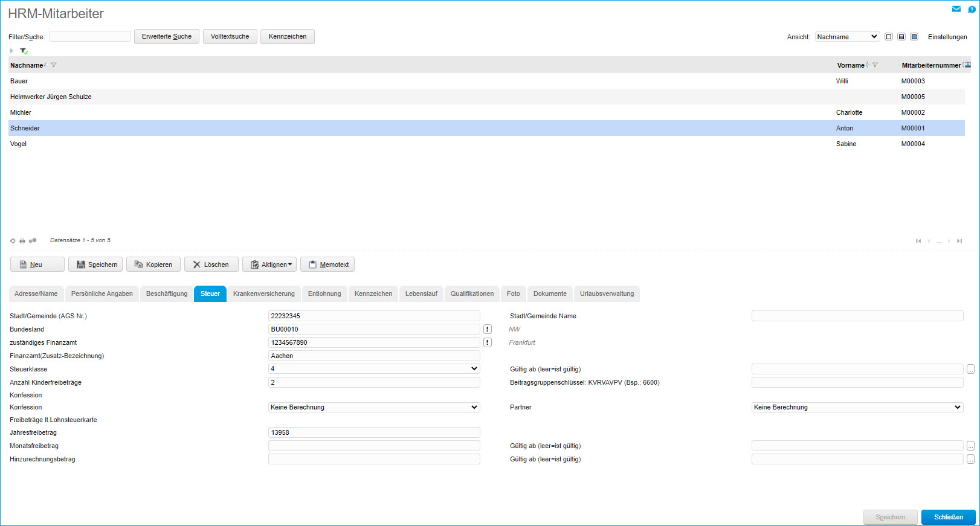Screen dimensions: 980x526
Task: Open the filter icon in Nachname column header
Action: coord(54,65)
